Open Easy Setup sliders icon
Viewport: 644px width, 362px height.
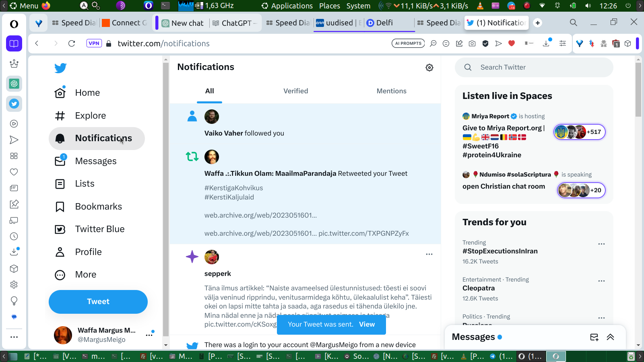(x=563, y=43)
